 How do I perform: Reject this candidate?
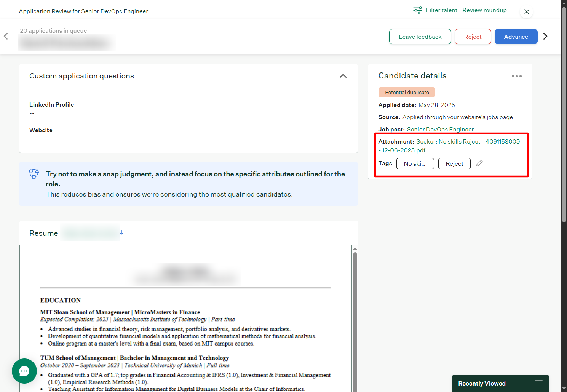point(473,37)
